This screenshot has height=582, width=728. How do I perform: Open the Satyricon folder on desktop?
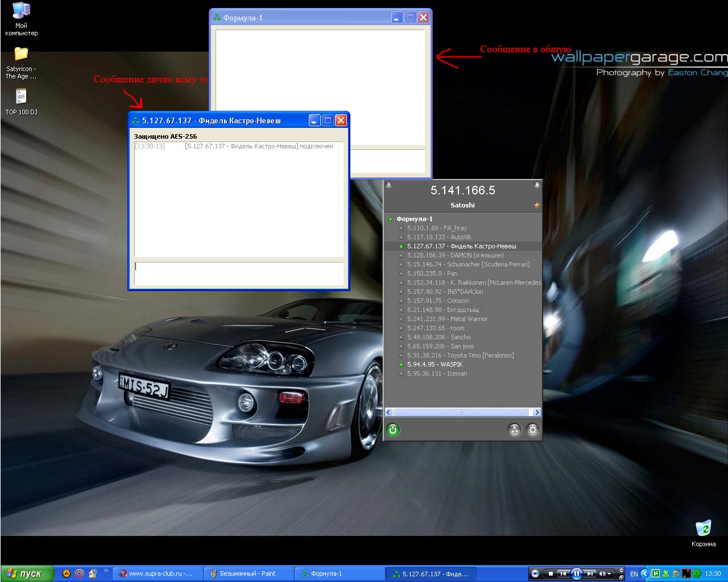click(x=21, y=55)
